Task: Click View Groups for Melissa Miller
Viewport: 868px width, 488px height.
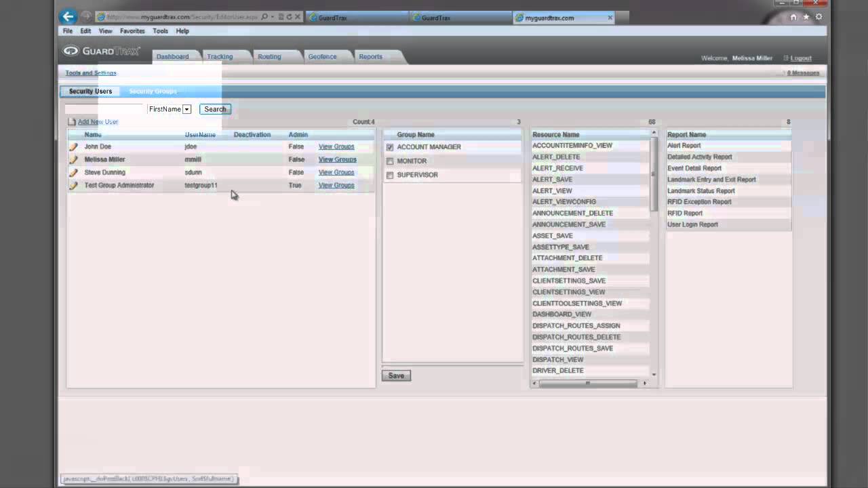Action: click(338, 159)
